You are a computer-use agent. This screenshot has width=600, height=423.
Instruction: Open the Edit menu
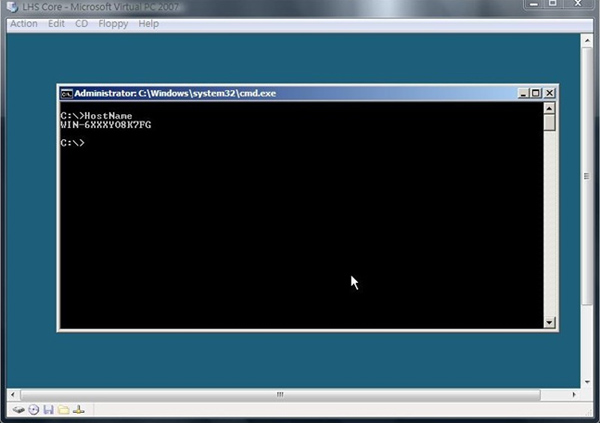tap(56, 23)
